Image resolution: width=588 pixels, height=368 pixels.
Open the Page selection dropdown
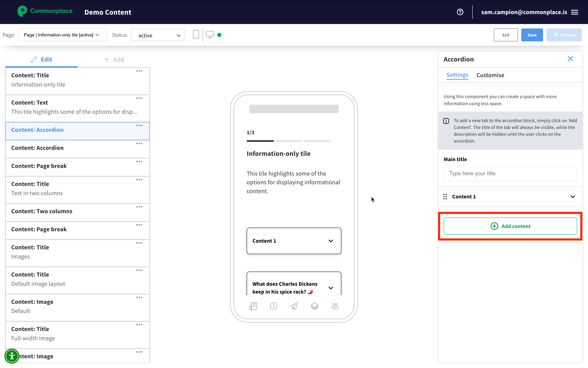(62, 35)
